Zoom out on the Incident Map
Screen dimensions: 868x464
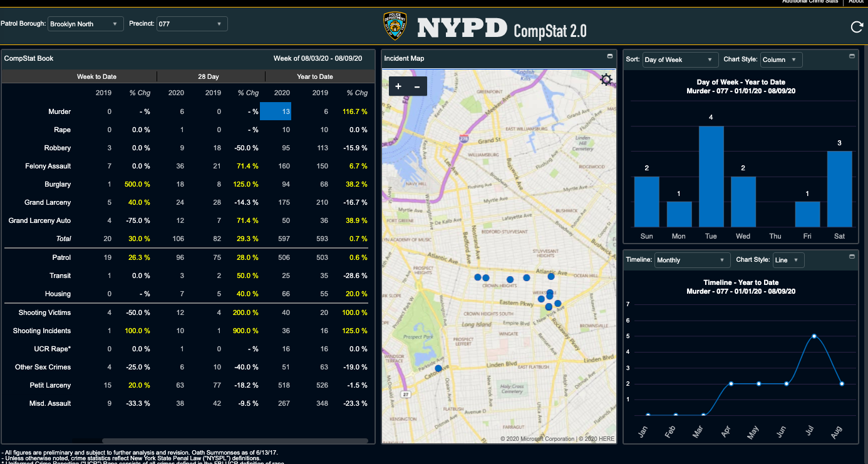pyautogui.click(x=417, y=86)
